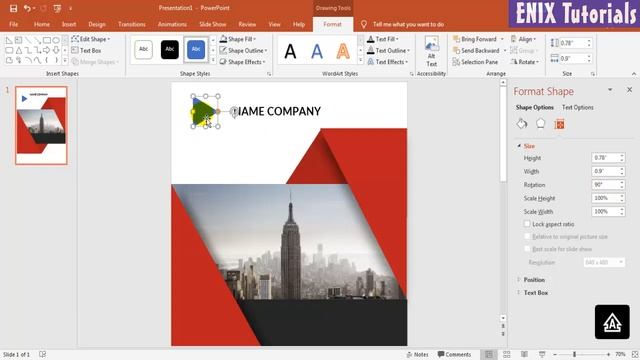This screenshot has width=640, height=360.
Task: Switch to the View tab
Action: [274, 24]
